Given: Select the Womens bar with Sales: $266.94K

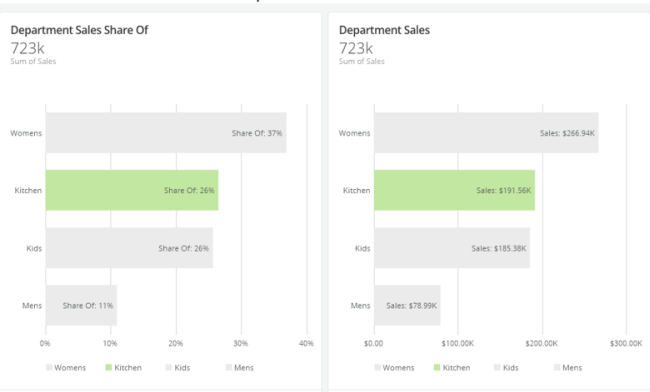Looking at the screenshot, I should pyautogui.click(x=486, y=133).
